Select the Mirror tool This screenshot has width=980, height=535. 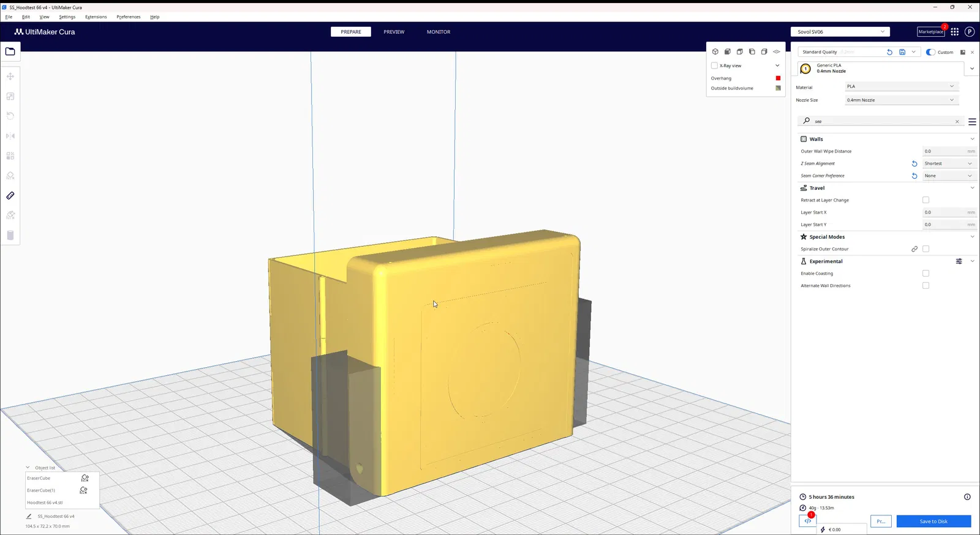10,136
